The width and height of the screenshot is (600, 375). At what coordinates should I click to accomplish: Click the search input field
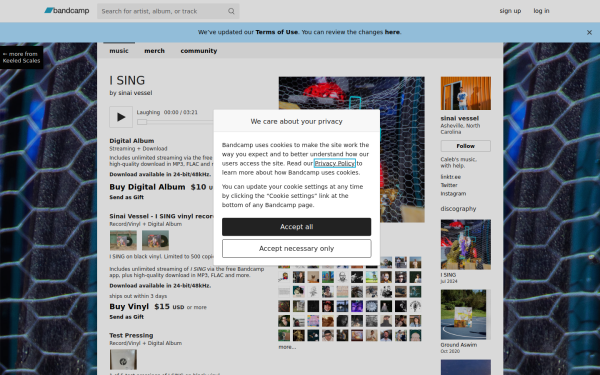tap(164, 11)
